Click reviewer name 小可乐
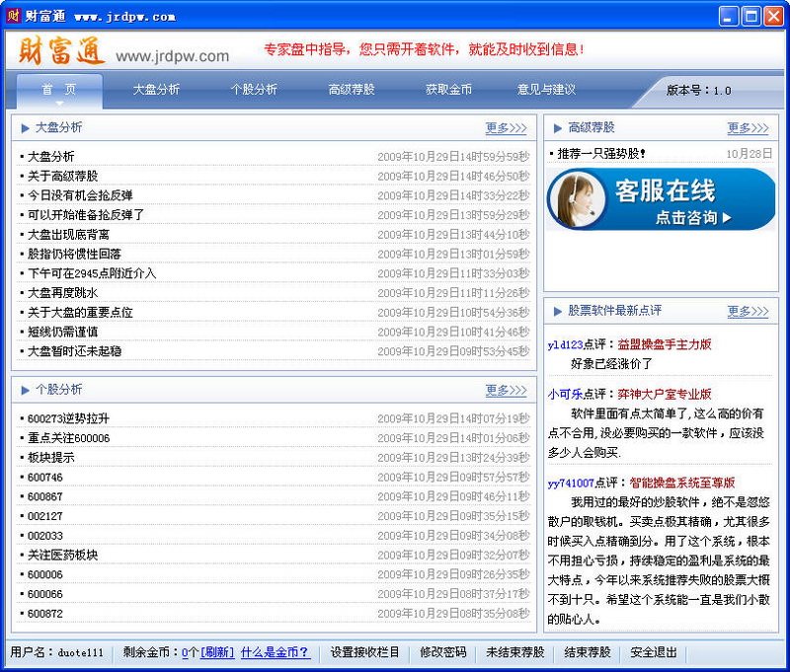 pyautogui.click(x=565, y=394)
